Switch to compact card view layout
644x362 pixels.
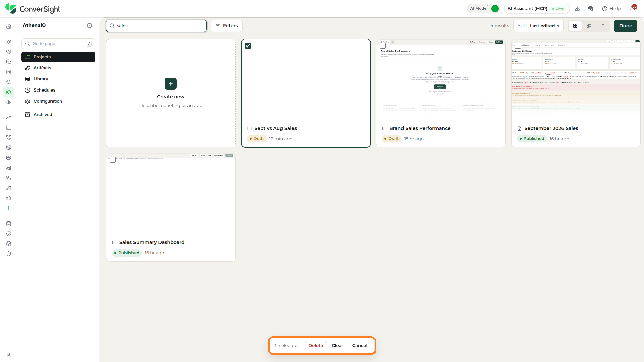(x=589, y=26)
